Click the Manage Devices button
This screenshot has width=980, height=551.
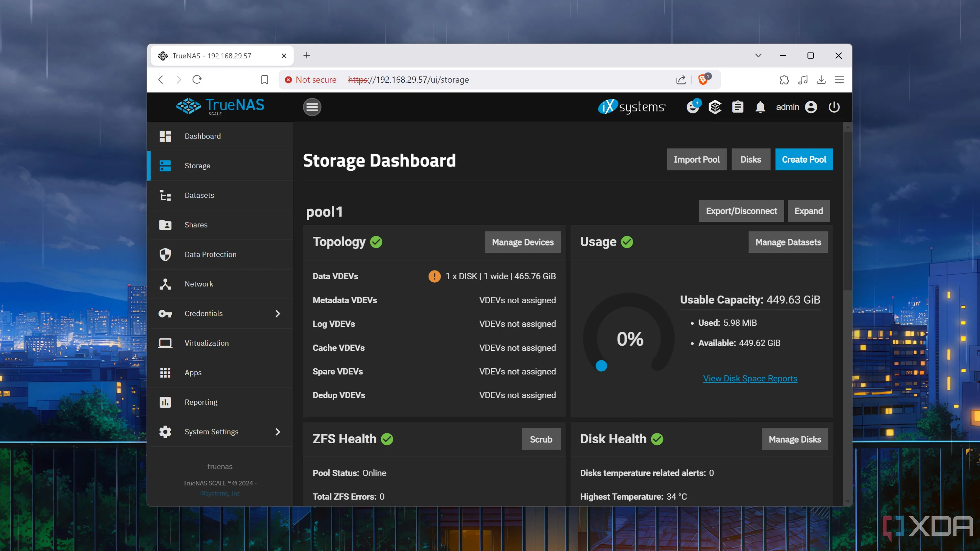pos(523,242)
